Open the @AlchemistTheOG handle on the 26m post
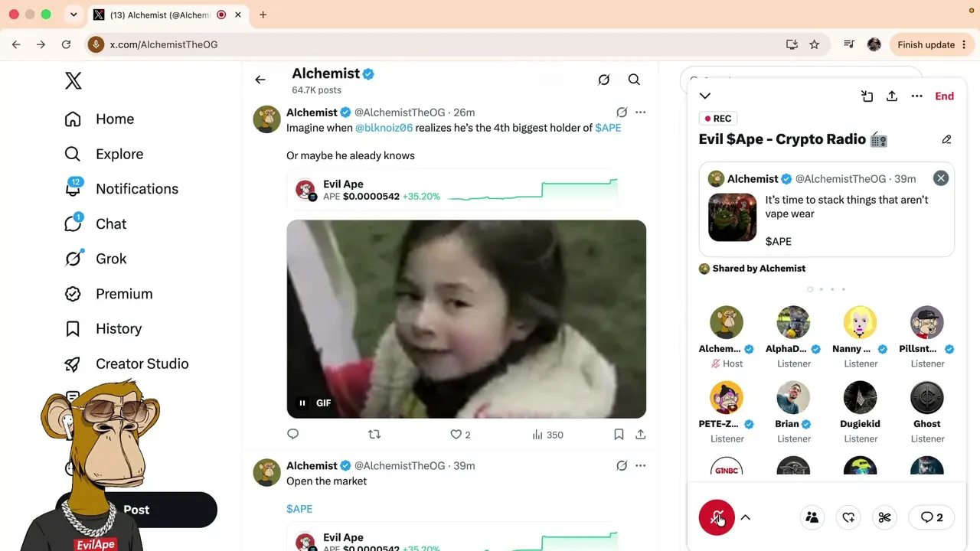The image size is (980, 551). click(x=400, y=112)
